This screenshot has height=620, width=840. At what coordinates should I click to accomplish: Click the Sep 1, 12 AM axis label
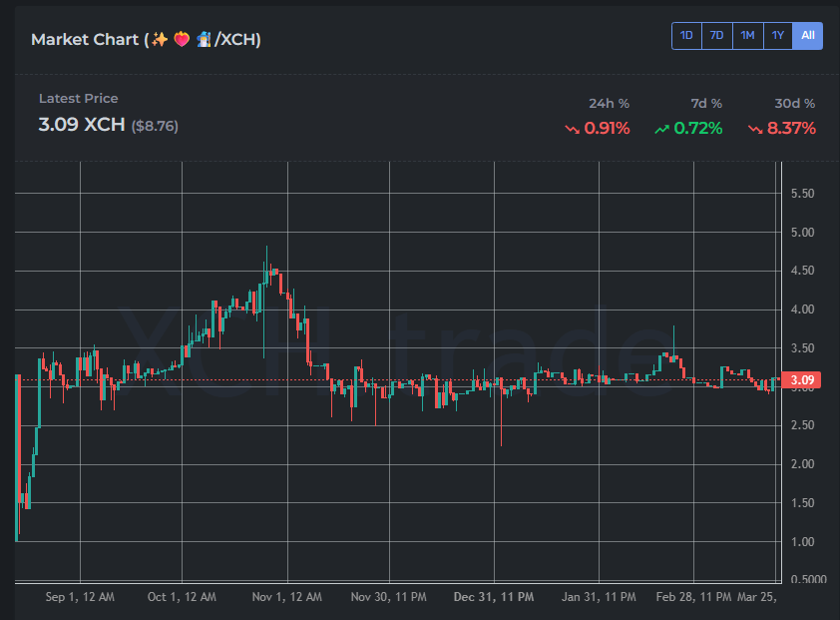[x=80, y=597]
